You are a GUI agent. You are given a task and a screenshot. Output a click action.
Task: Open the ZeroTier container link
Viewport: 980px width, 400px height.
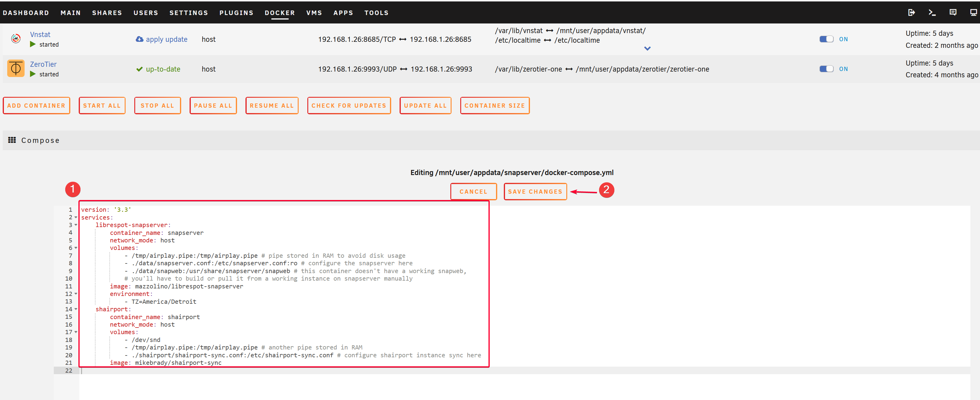pyautogui.click(x=43, y=64)
